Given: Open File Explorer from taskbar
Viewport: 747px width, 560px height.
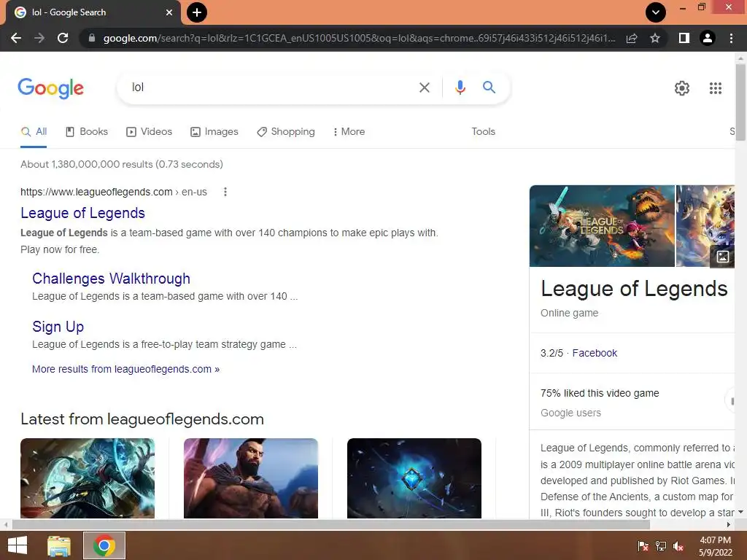Looking at the screenshot, I should coord(59,545).
